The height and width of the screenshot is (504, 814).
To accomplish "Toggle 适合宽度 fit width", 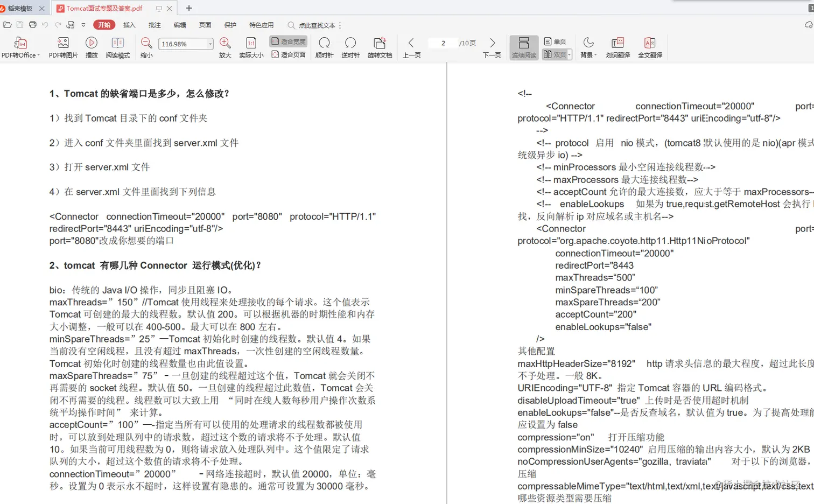I will [289, 41].
